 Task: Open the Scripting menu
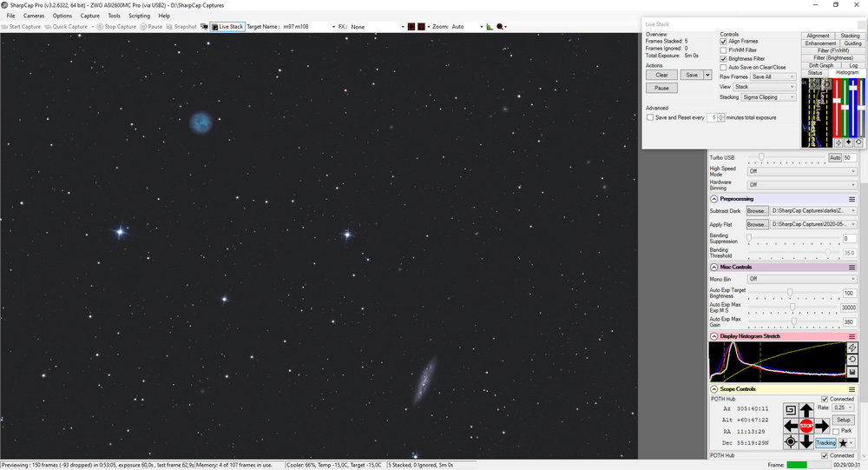click(x=139, y=16)
